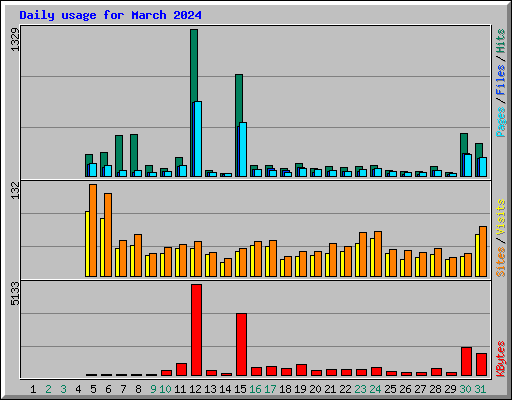Click the blue 'Files' legend label
The width and height of the screenshot is (512, 400).
pyautogui.click(x=500, y=80)
